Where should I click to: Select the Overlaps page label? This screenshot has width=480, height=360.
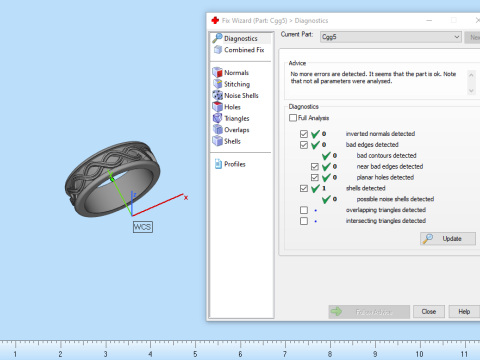(x=237, y=130)
